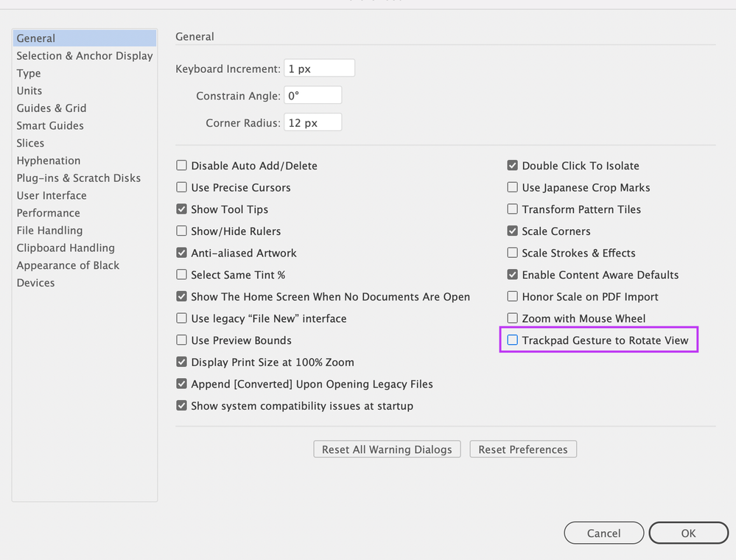736x560 pixels.
Task: Select Performance in the sidebar
Action: click(49, 213)
